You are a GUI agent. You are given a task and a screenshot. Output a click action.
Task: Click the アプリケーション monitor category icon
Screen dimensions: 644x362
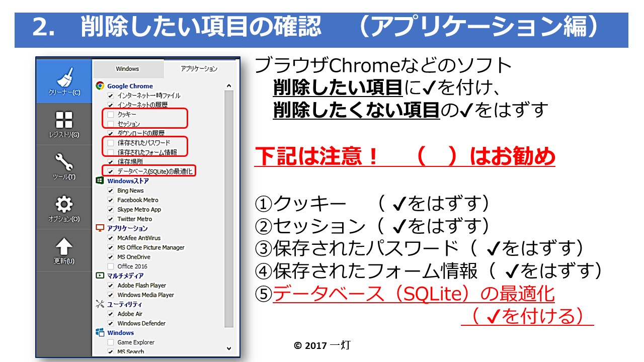(x=100, y=228)
